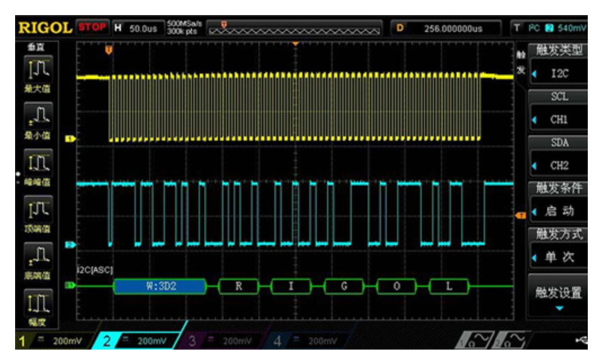Select the 峰峰值 (Vpp) measurement icon
596x364 pixels.
38,164
